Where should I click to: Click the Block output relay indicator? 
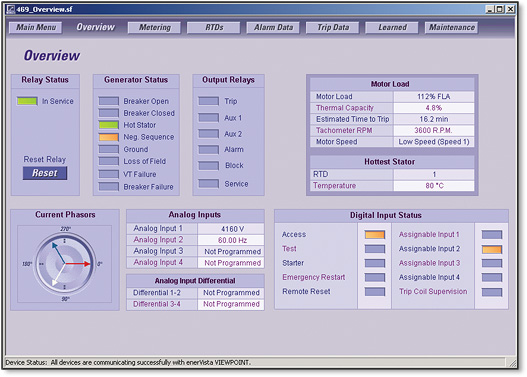(208, 166)
